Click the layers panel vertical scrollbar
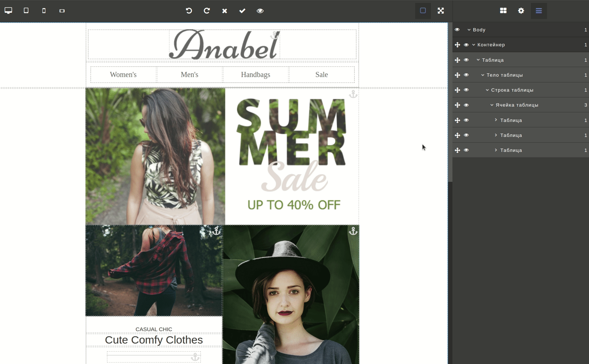This screenshot has height=364, width=589. click(450, 102)
